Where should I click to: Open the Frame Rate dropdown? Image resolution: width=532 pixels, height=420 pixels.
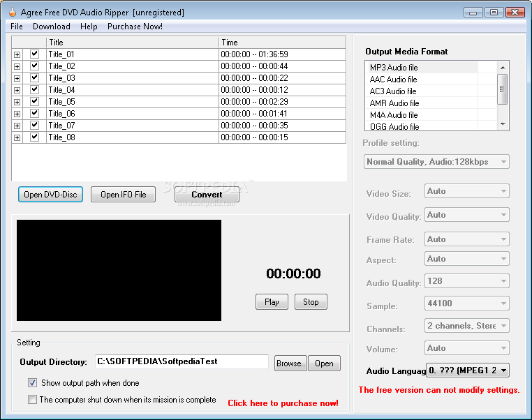[466, 239]
